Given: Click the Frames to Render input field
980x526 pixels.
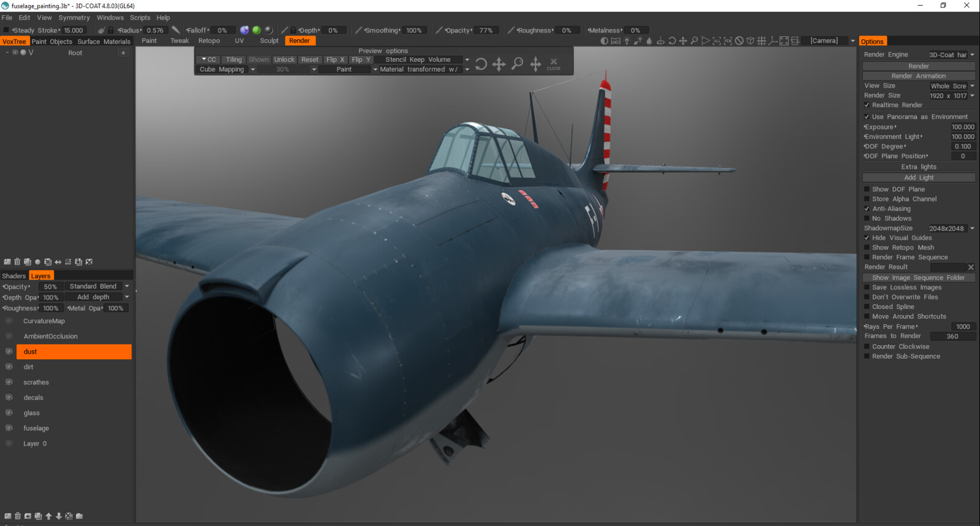Looking at the screenshot, I should [x=952, y=337].
